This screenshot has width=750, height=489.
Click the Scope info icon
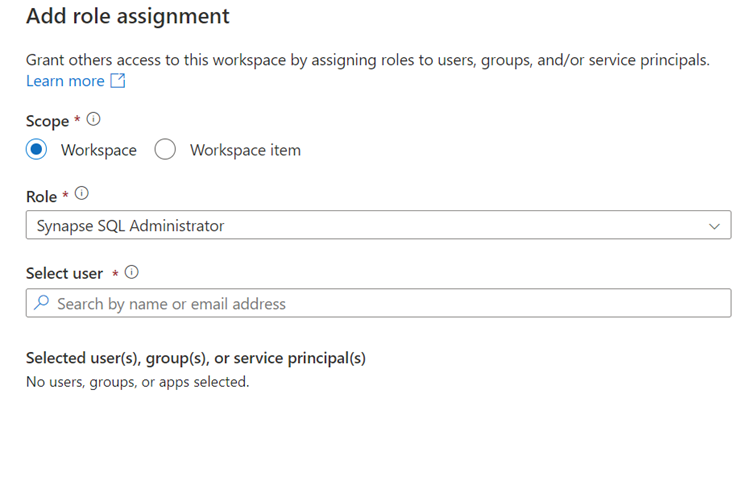click(93, 119)
